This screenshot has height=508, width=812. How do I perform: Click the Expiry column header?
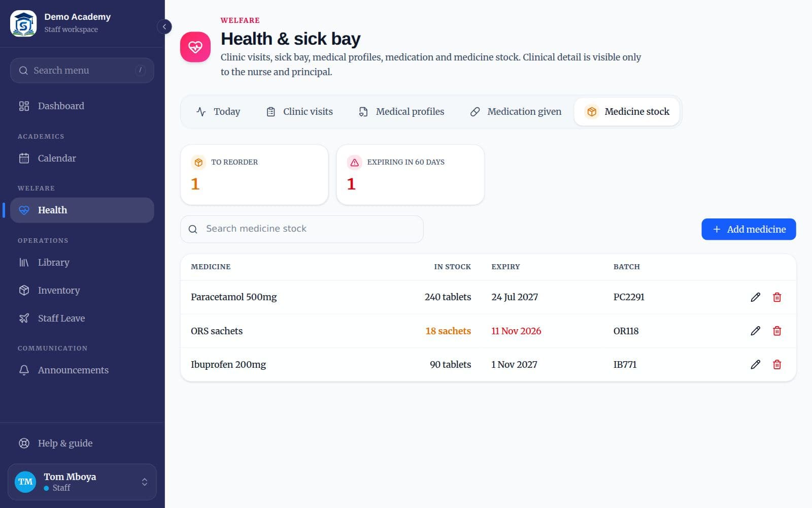pyautogui.click(x=505, y=267)
